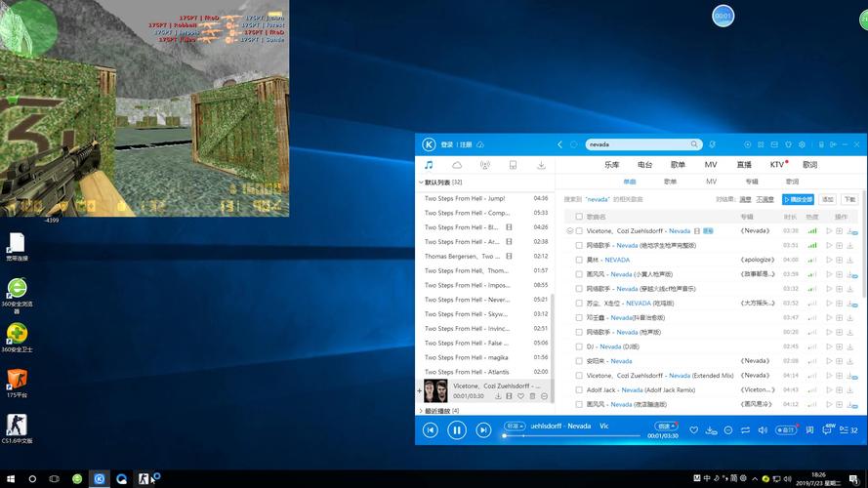868x488 pixels.
Task: Seek within the song progress bar
Action: tap(572, 436)
